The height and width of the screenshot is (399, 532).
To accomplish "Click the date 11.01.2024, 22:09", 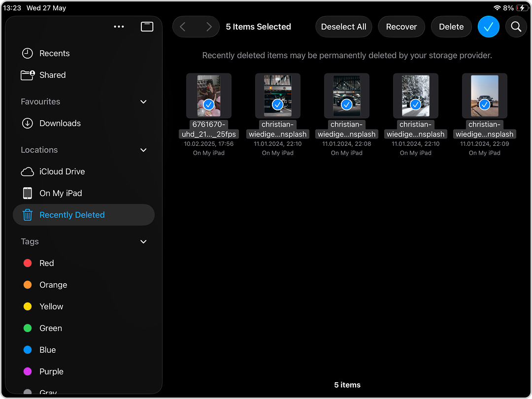I will coord(485,144).
